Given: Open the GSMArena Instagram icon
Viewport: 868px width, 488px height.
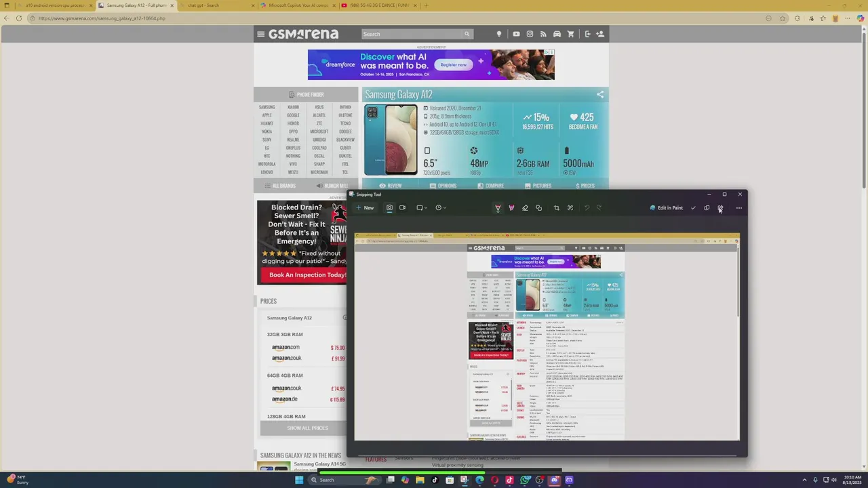Looking at the screenshot, I should click(x=530, y=34).
